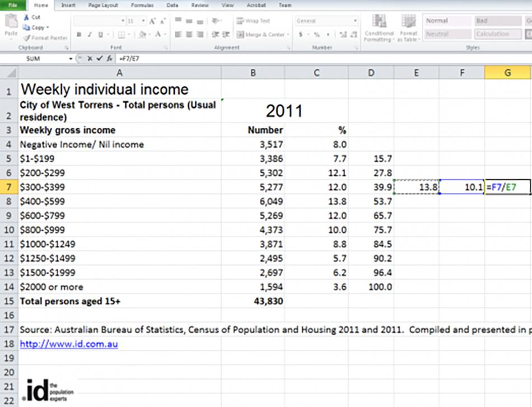Decrease decimal places

354,35
